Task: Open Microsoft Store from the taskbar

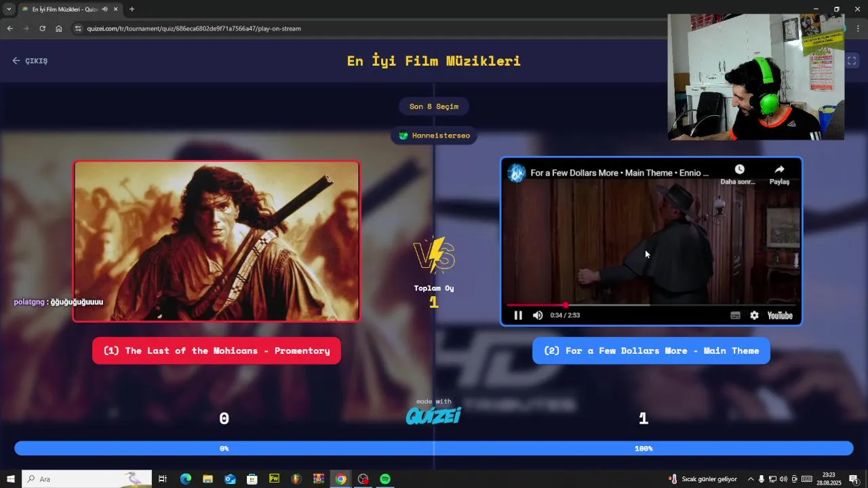Action: pyautogui.click(x=252, y=479)
